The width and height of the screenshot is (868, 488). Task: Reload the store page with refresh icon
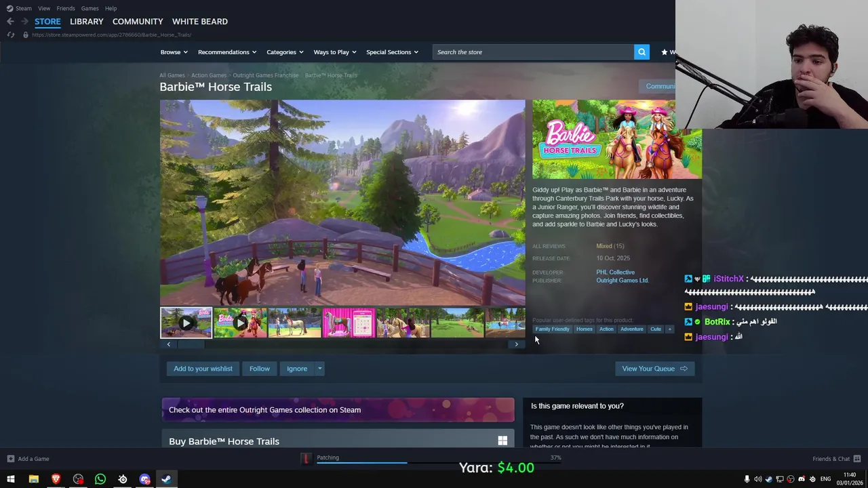coord(10,35)
